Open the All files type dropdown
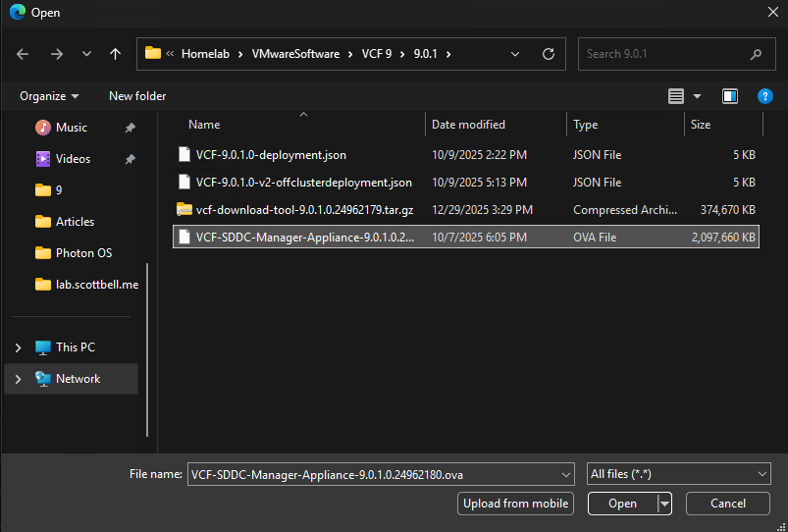 click(678, 474)
